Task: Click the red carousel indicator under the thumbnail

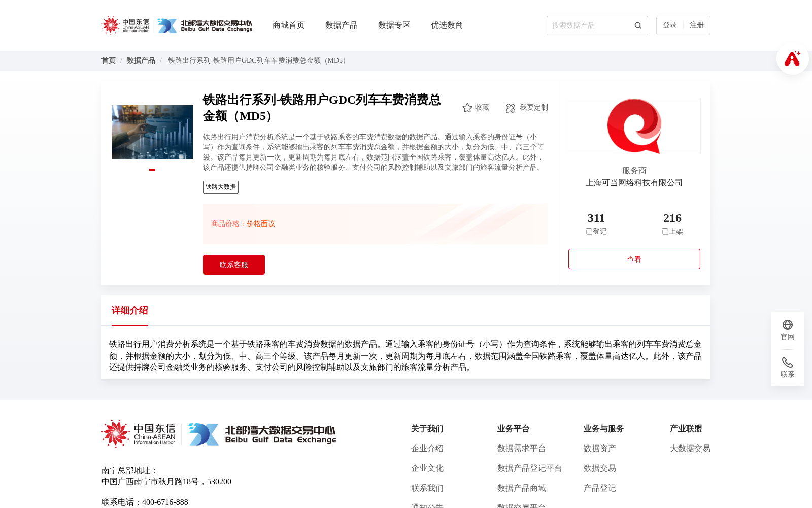Action: [x=152, y=170]
